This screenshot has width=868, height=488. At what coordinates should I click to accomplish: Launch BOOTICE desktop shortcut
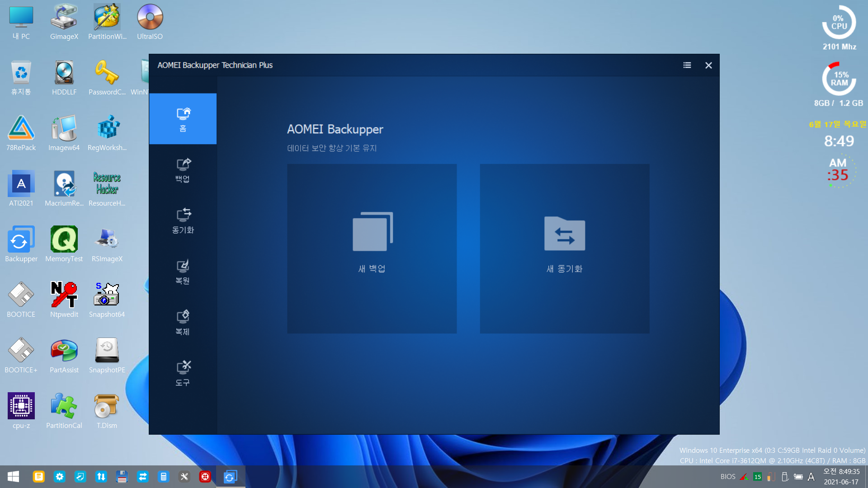pyautogui.click(x=21, y=300)
